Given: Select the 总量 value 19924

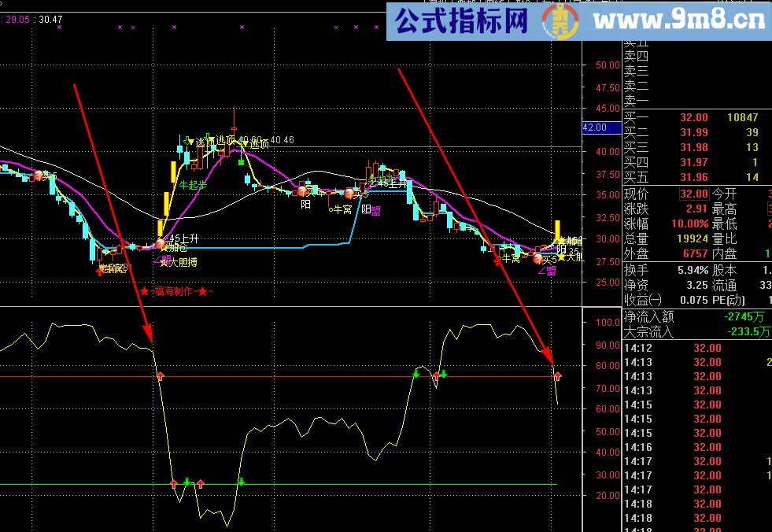Looking at the screenshot, I should pyautogui.click(x=693, y=238).
